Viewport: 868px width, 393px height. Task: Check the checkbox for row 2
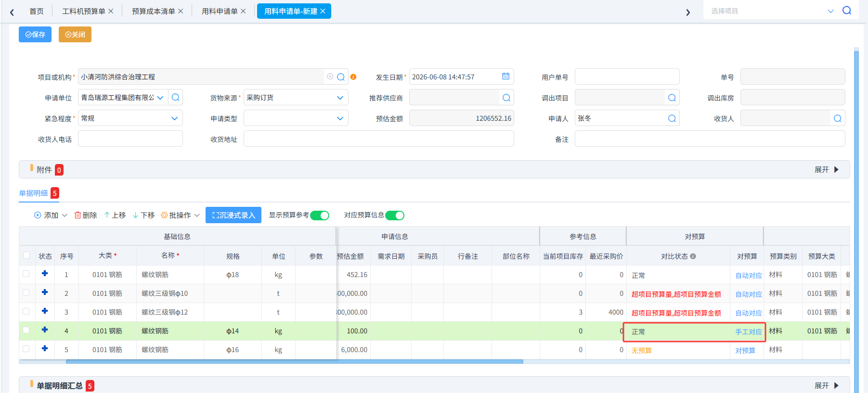click(26, 292)
